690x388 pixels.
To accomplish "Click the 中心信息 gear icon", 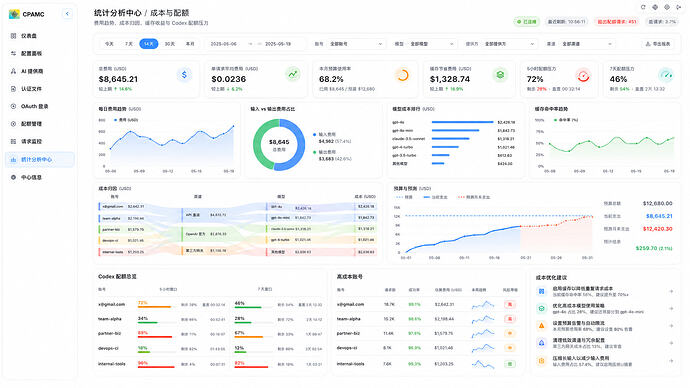I will click(x=13, y=177).
